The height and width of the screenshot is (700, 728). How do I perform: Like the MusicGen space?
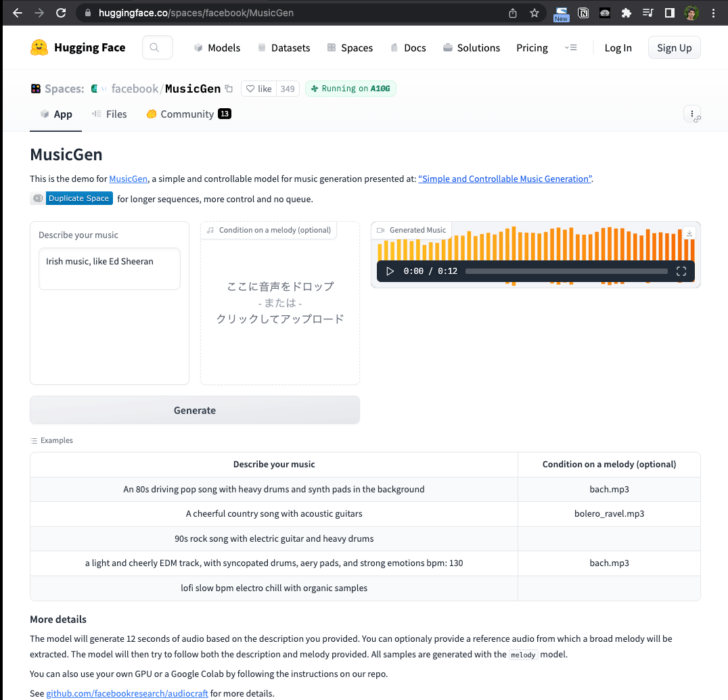click(x=258, y=89)
